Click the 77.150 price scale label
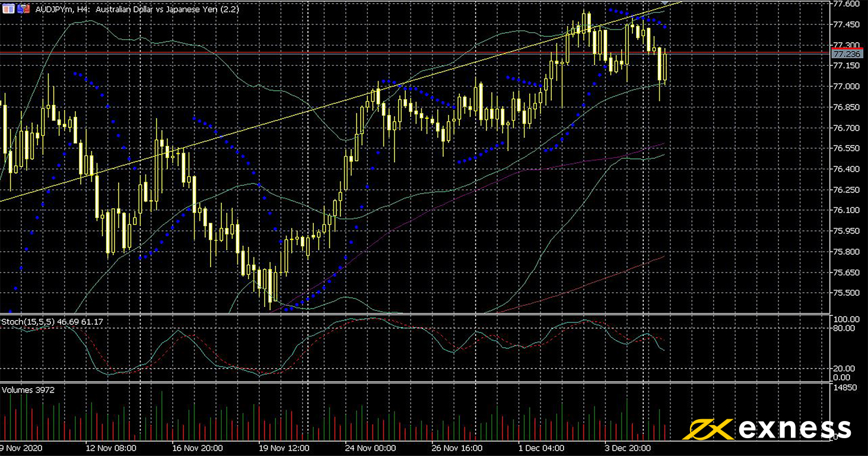This screenshot has width=868, height=456. point(845,65)
